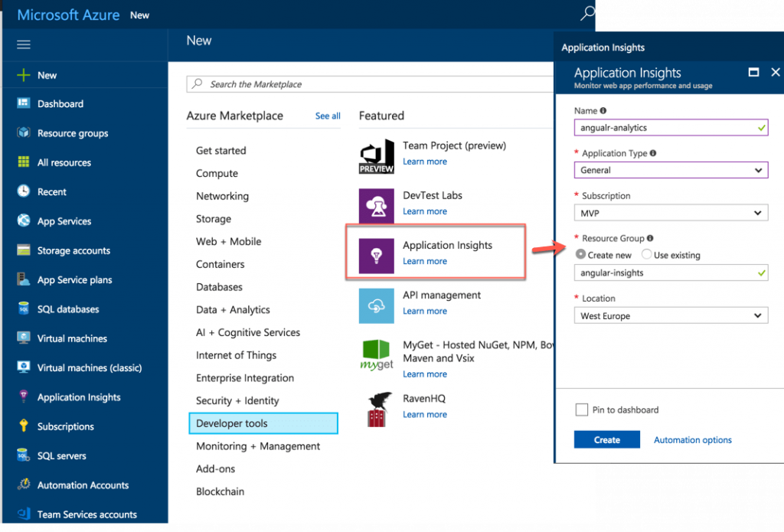
Task: Click info icon beside Application Type
Action: click(653, 153)
